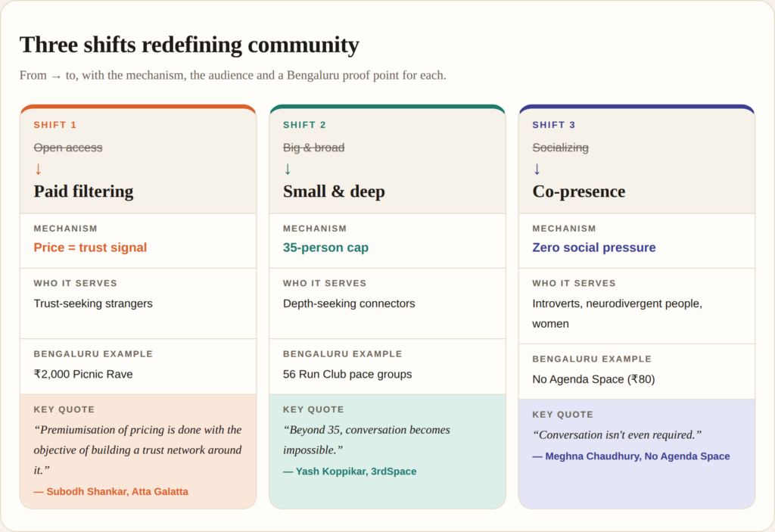The image size is (775, 532).
Task: Click the "Small & deep" heading
Action: point(334,191)
